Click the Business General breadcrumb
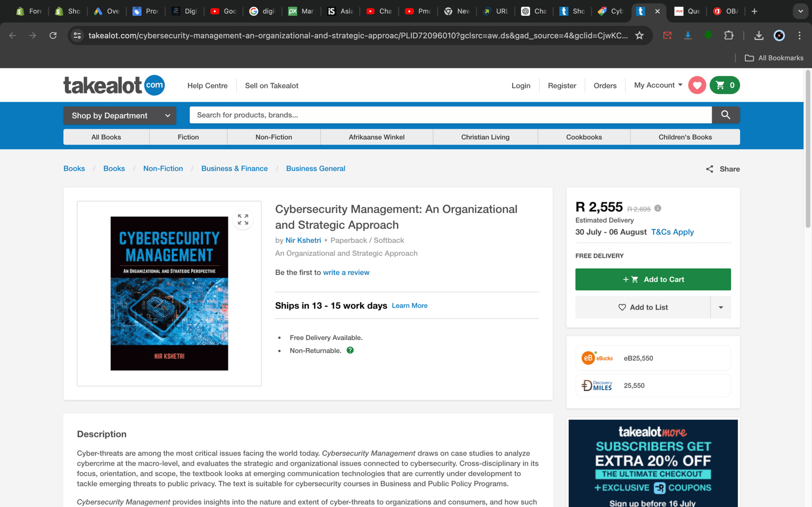 tap(315, 168)
